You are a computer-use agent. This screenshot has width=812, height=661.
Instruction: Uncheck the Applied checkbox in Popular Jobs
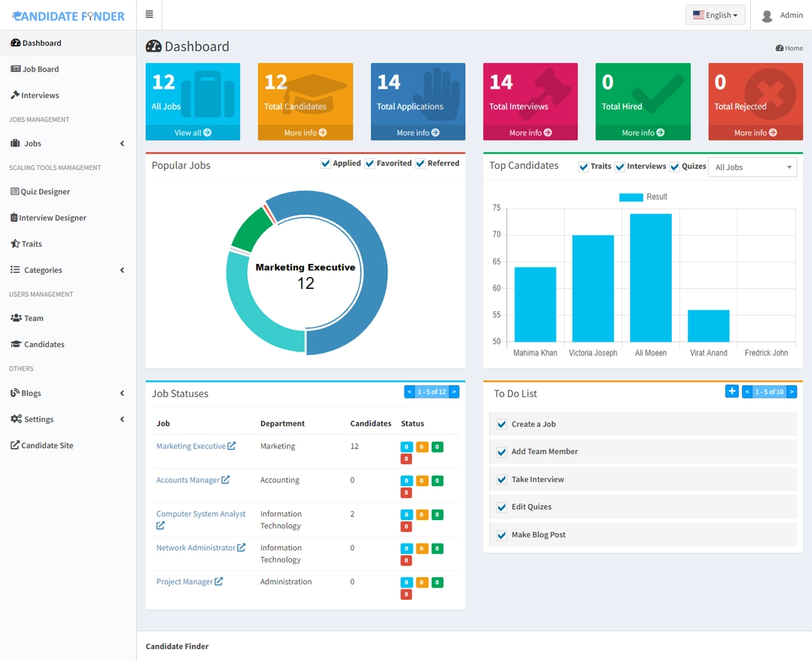[x=325, y=164]
